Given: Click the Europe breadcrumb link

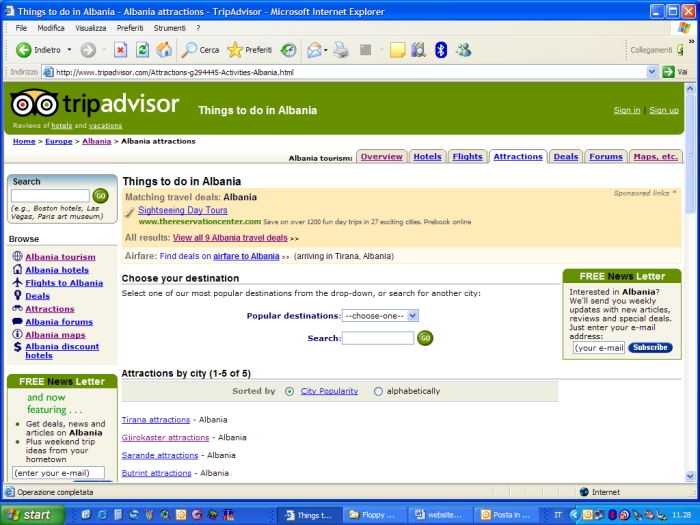Looking at the screenshot, I should click(x=58, y=141).
